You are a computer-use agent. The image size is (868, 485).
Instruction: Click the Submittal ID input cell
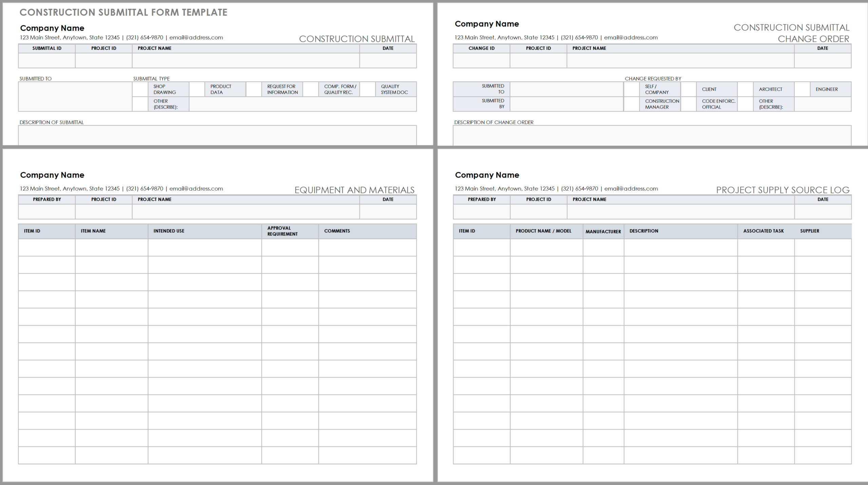pos(46,61)
